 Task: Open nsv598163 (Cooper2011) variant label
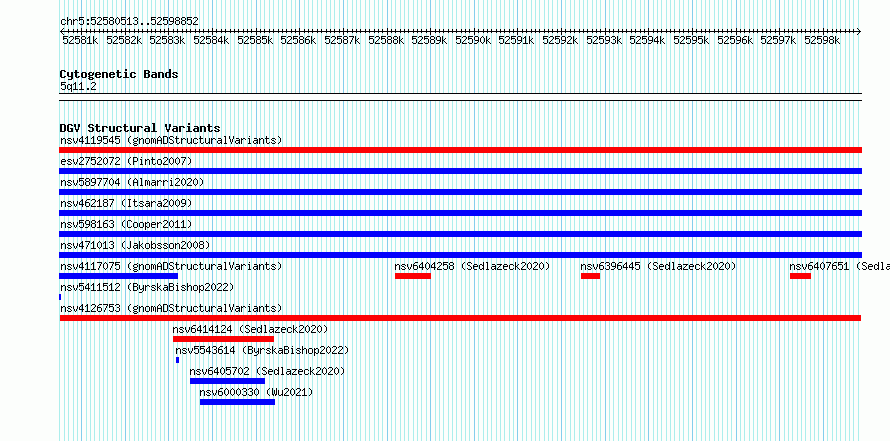[126, 224]
